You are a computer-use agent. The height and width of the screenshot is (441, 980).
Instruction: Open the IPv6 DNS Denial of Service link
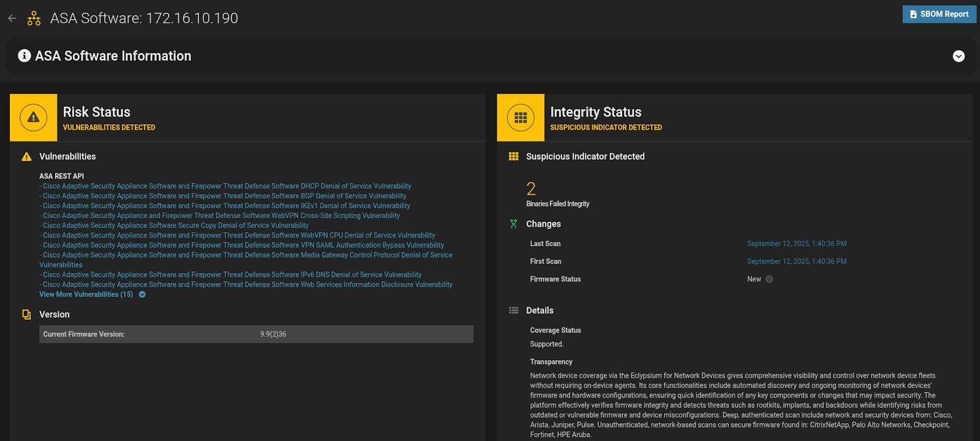pos(231,275)
